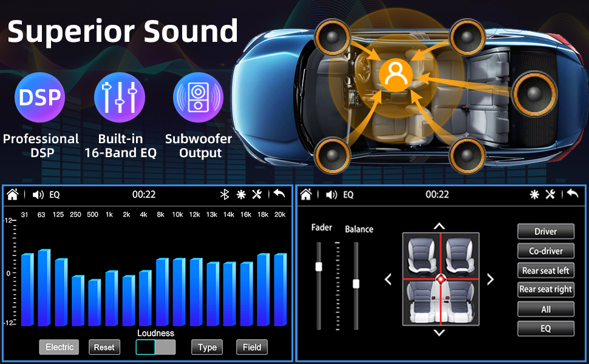Tap the speaker volume icon on EQ screen
Viewport: 589px width, 364px height.
click(38, 195)
